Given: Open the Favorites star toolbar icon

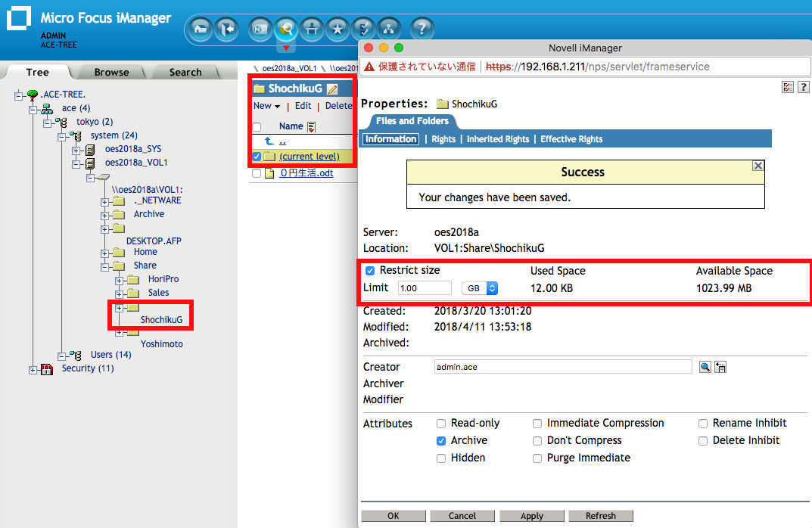Looking at the screenshot, I should pyautogui.click(x=338, y=29).
